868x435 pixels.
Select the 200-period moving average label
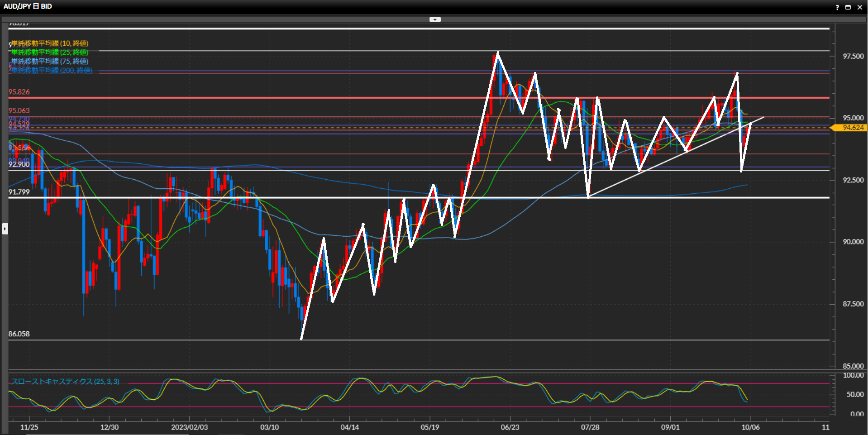click(x=52, y=71)
